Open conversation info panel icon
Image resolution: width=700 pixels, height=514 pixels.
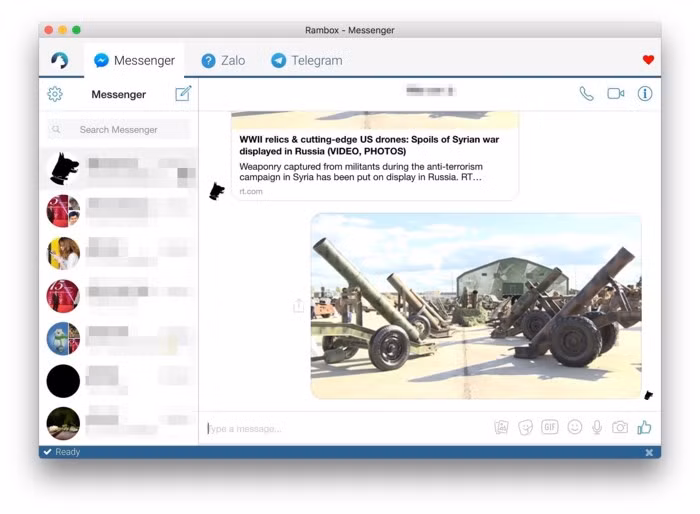(x=645, y=94)
